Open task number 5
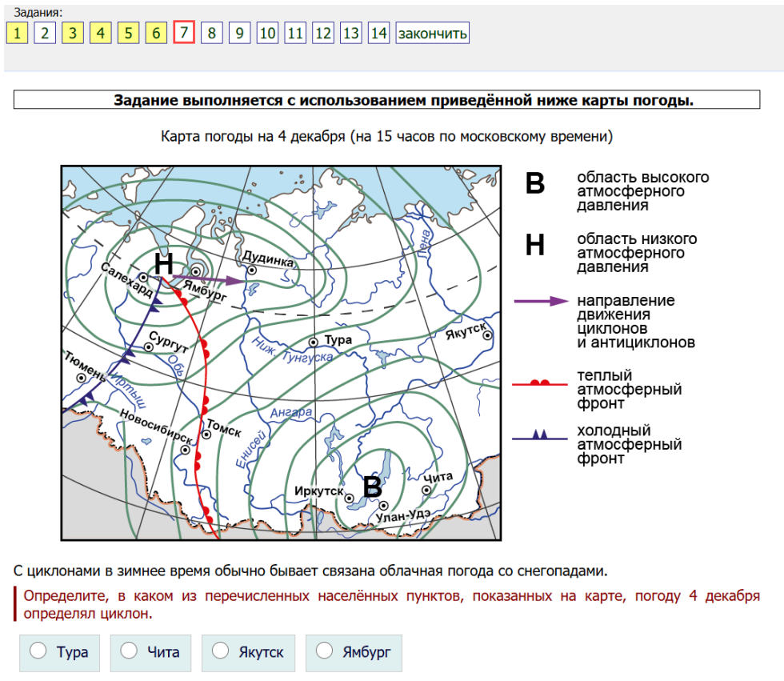Viewport: 784px width, 681px height. point(128,33)
